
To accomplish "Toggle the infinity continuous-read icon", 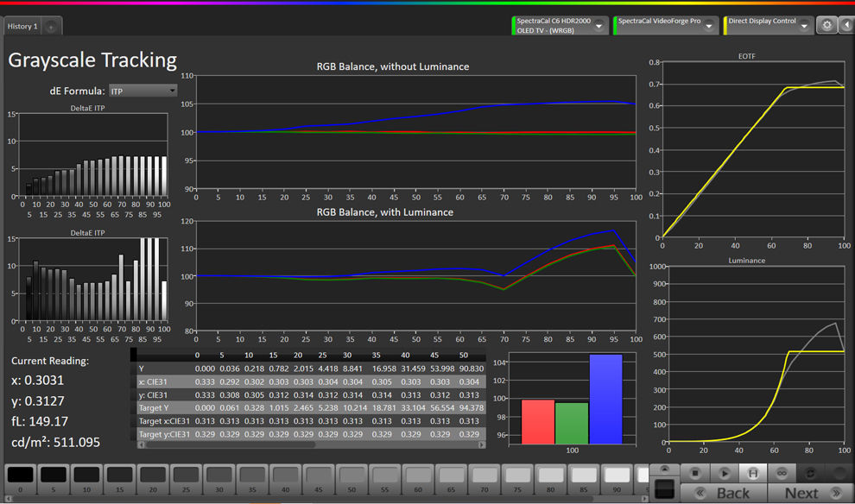I will point(782,473).
